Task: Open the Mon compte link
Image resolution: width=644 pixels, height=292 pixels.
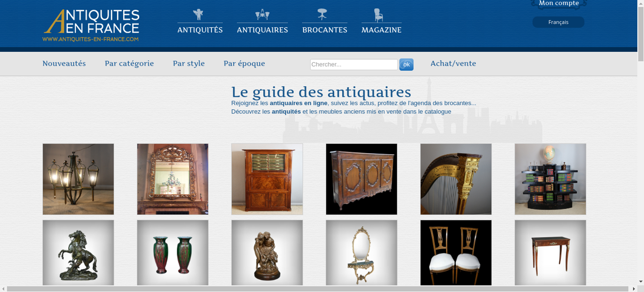Action: tap(559, 4)
